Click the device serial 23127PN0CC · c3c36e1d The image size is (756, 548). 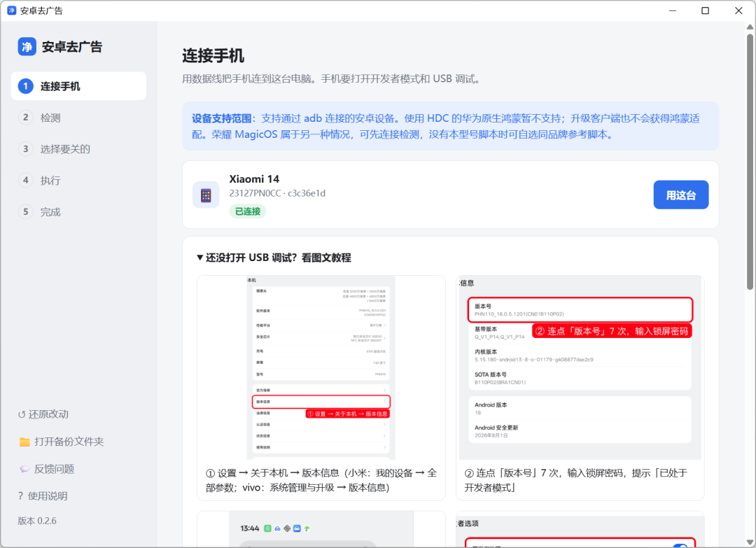click(x=277, y=193)
